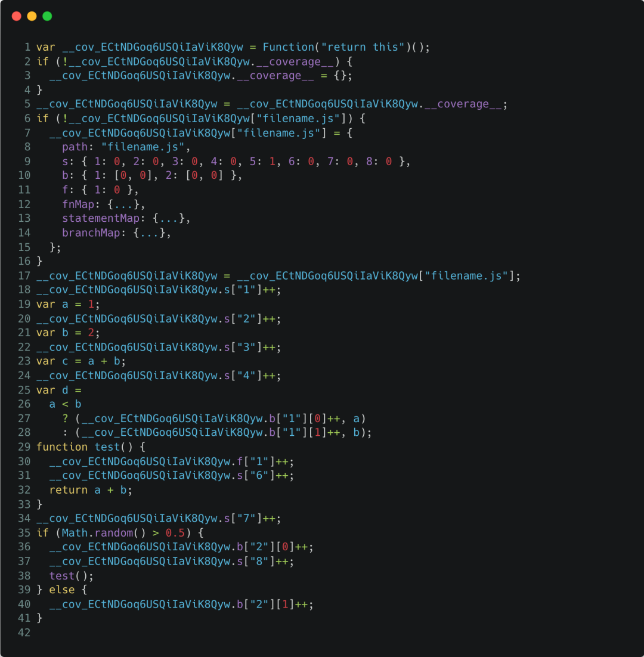The image size is (644, 657).
Task: Click the Math.random() > 0.5 condition
Action: [123, 533]
